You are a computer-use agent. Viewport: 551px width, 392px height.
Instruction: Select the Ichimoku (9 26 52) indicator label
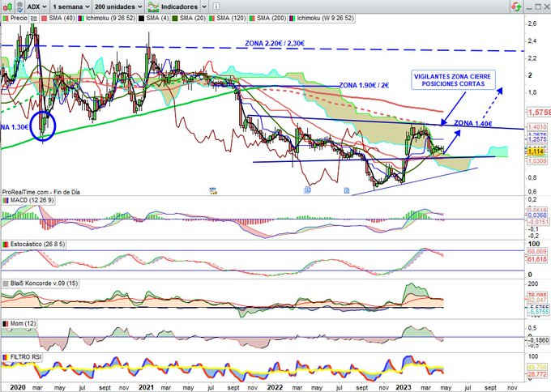coord(110,18)
